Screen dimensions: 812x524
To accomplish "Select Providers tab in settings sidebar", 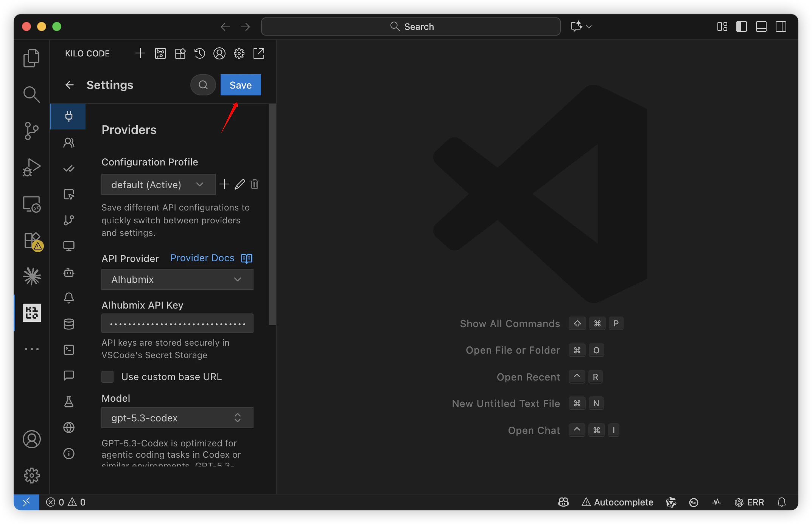I will pos(68,116).
